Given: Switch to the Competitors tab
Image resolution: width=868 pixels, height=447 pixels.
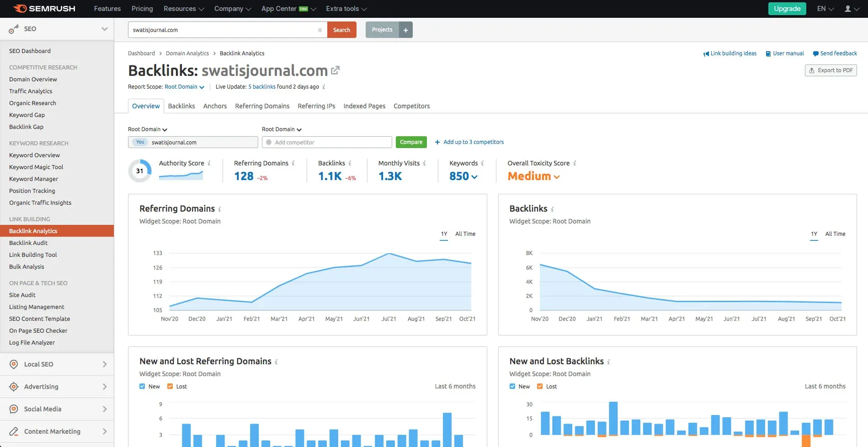Looking at the screenshot, I should 412,106.
